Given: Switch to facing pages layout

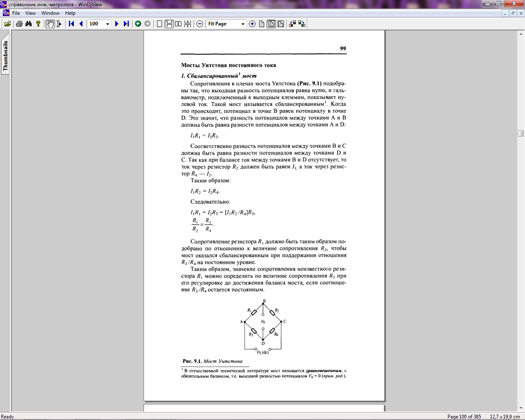Looking at the screenshot, I should (178, 24).
